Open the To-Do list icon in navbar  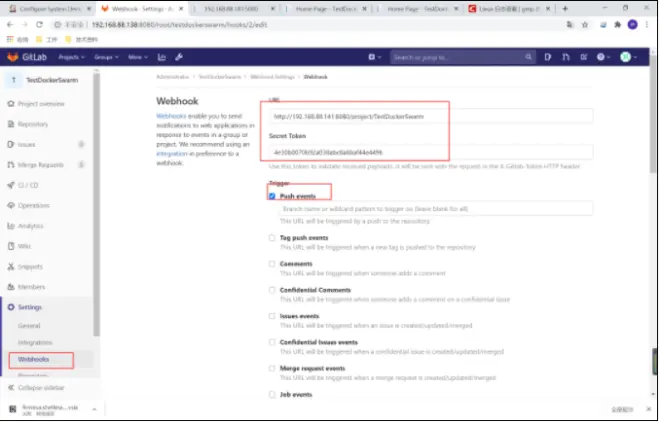[584, 57]
